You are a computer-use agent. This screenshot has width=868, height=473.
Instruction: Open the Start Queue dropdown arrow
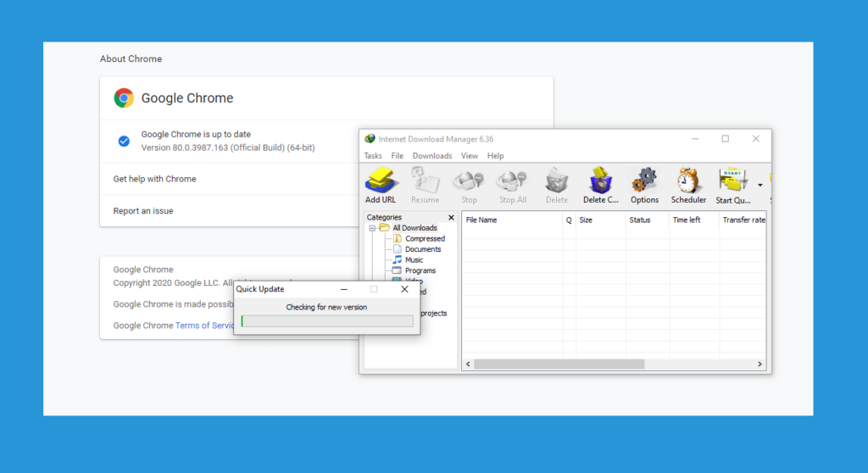pyautogui.click(x=760, y=185)
